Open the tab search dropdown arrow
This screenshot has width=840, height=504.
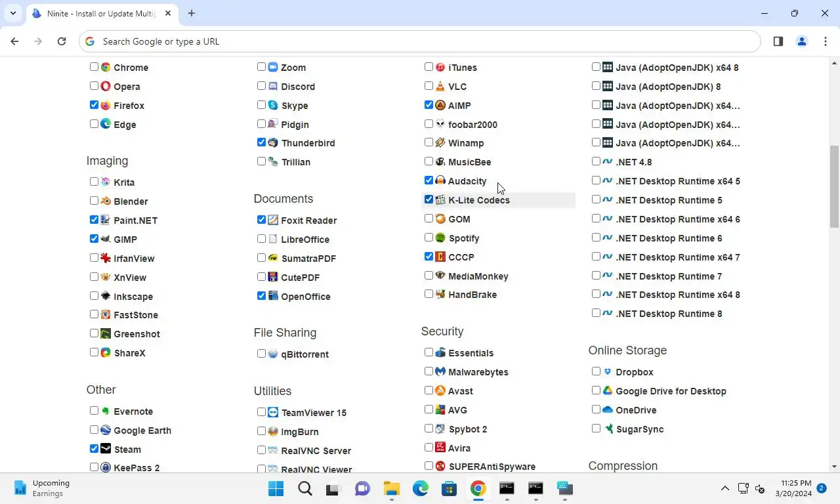click(x=12, y=13)
